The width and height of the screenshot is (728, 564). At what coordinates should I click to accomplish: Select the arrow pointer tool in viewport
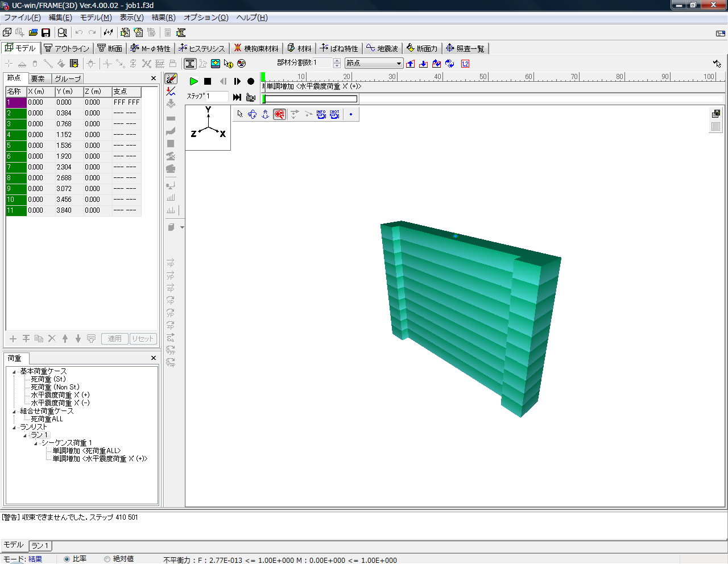239,114
